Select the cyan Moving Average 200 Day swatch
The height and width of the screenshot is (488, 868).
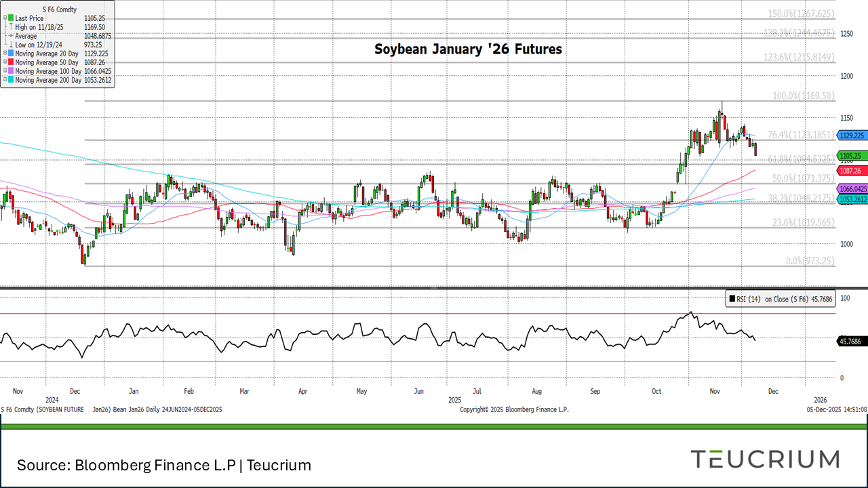11,79
